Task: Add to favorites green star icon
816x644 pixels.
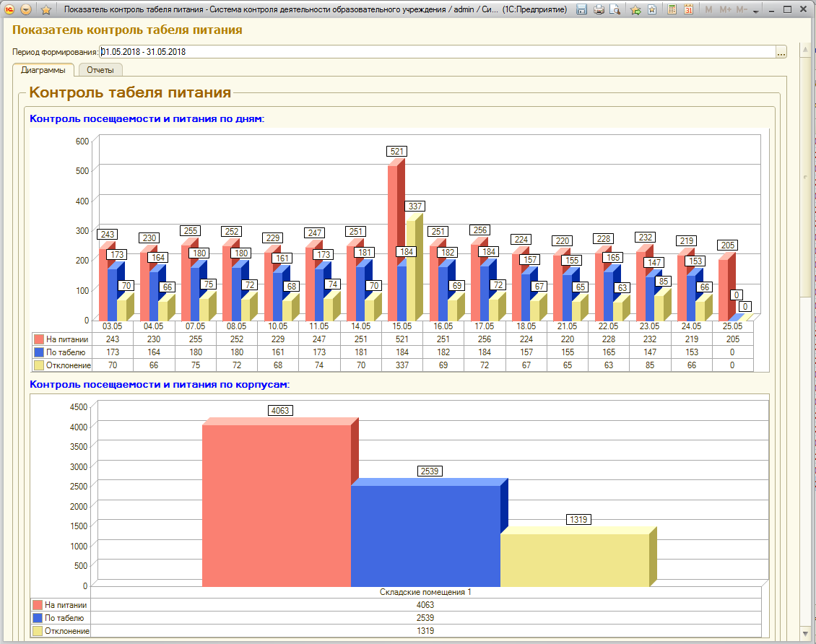Action: coord(635,9)
